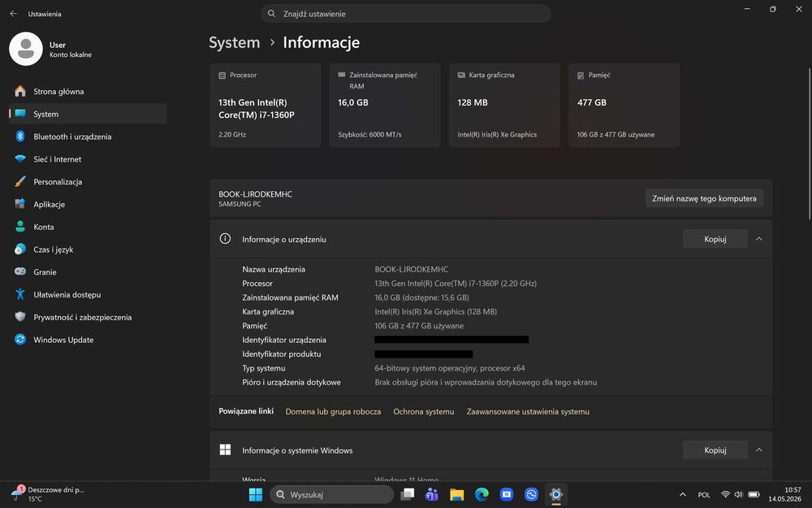Image resolution: width=812 pixels, height=508 pixels.
Task: Click System in the breadcrumb
Action: [x=234, y=42]
